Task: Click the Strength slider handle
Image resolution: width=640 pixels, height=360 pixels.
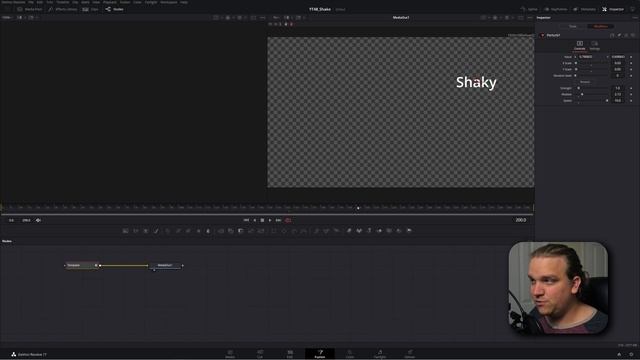Action: coord(578,88)
